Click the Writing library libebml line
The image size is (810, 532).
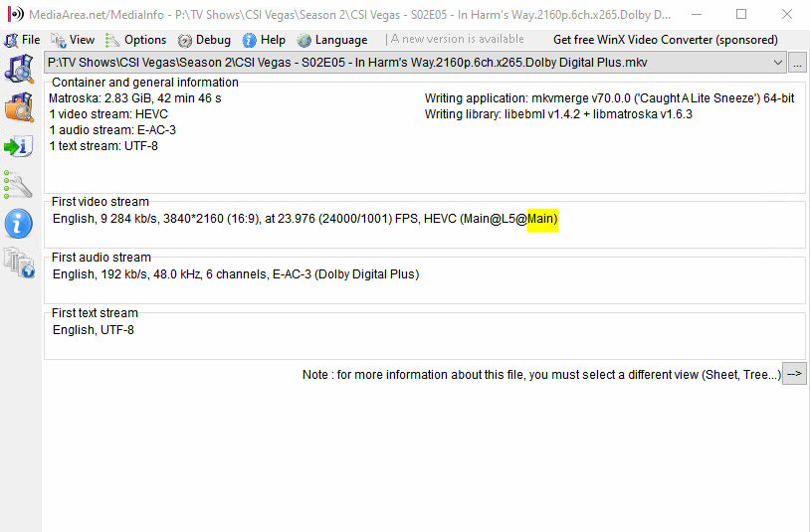(558, 114)
